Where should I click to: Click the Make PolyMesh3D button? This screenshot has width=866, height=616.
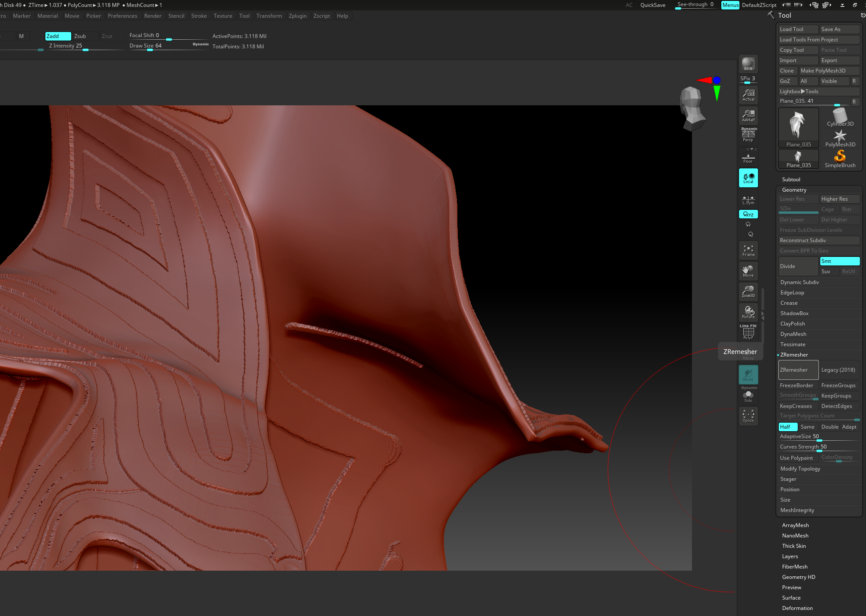828,71
